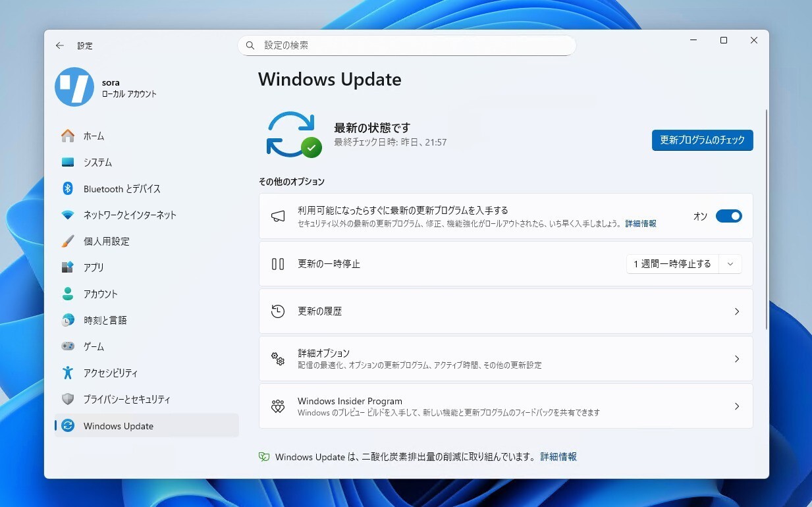Click the green leaf carbon icon
Viewport: 812px width, 507px height.
coord(264,456)
